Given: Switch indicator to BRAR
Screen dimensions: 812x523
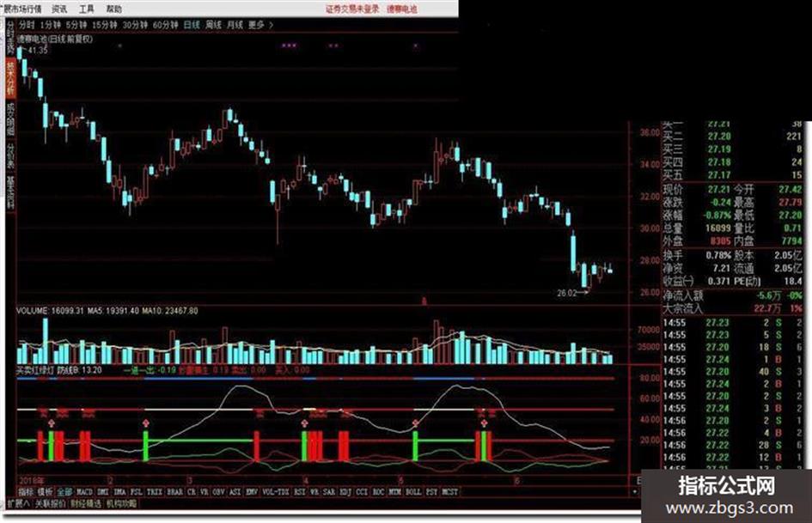Looking at the screenshot, I should (x=175, y=492).
